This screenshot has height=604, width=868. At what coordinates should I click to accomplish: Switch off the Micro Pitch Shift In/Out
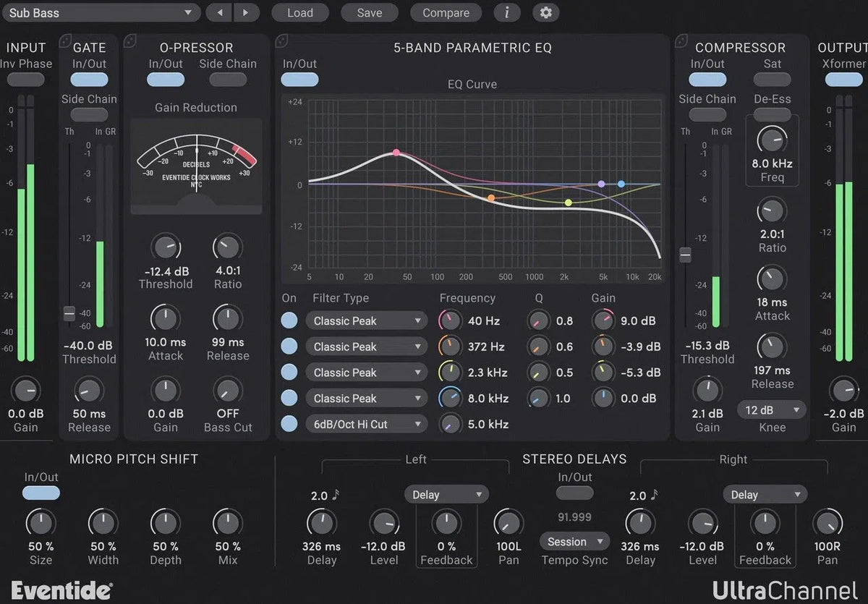(41, 493)
